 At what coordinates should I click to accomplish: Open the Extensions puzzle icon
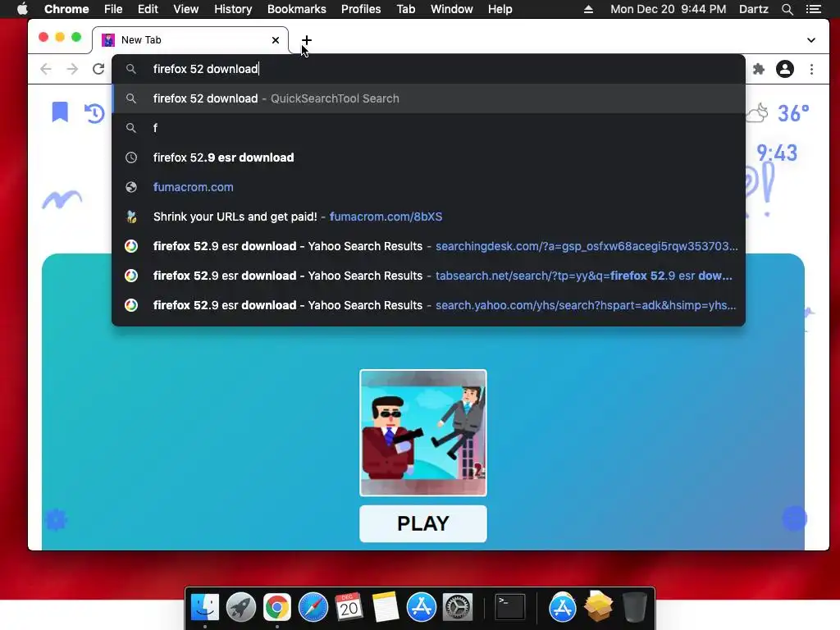[x=759, y=69]
